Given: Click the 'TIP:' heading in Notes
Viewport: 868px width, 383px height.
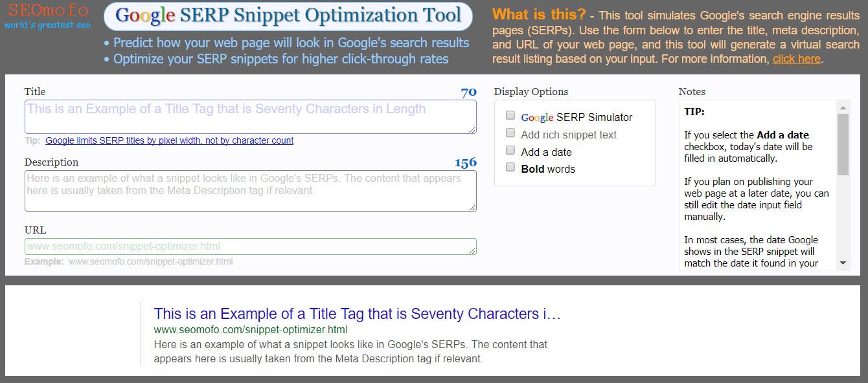Looking at the screenshot, I should pyautogui.click(x=694, y=112).
